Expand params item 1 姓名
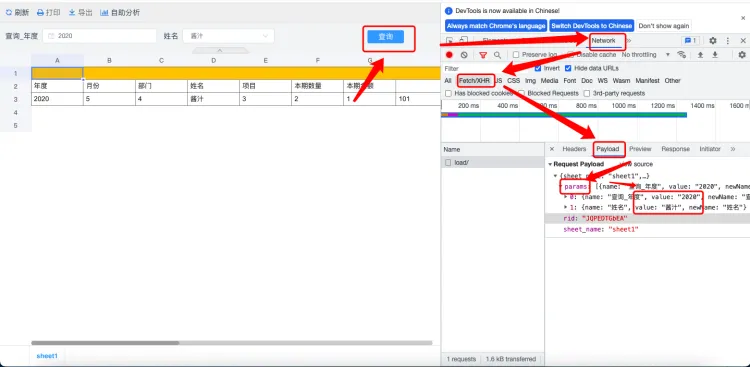This screenshot has height=367, width=750. pos(566,207)
